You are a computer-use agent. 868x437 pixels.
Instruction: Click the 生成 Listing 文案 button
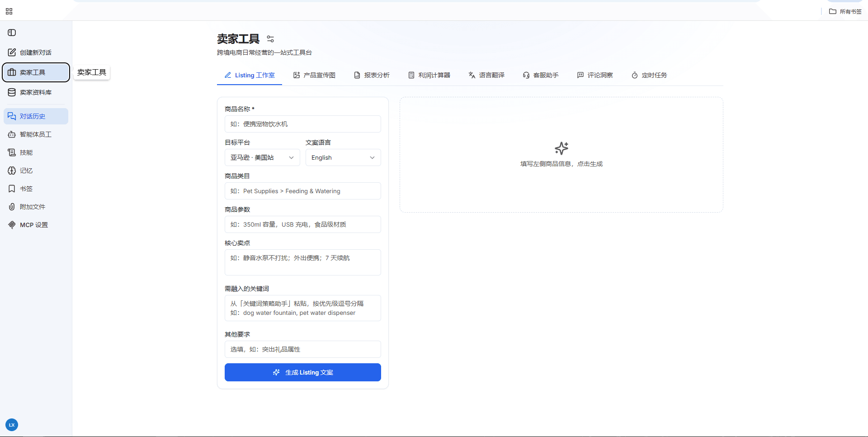click(303, 372)
